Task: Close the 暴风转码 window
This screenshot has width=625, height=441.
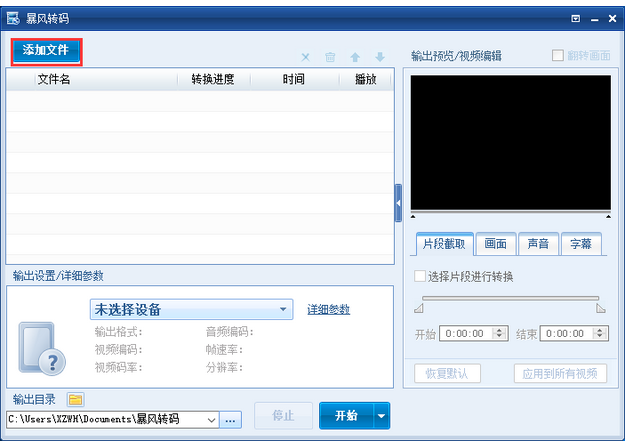Action: (613, 18)
